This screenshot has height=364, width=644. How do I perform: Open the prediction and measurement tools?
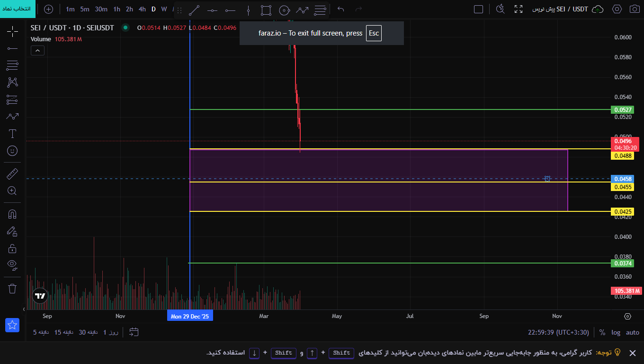tap(12, 100)
